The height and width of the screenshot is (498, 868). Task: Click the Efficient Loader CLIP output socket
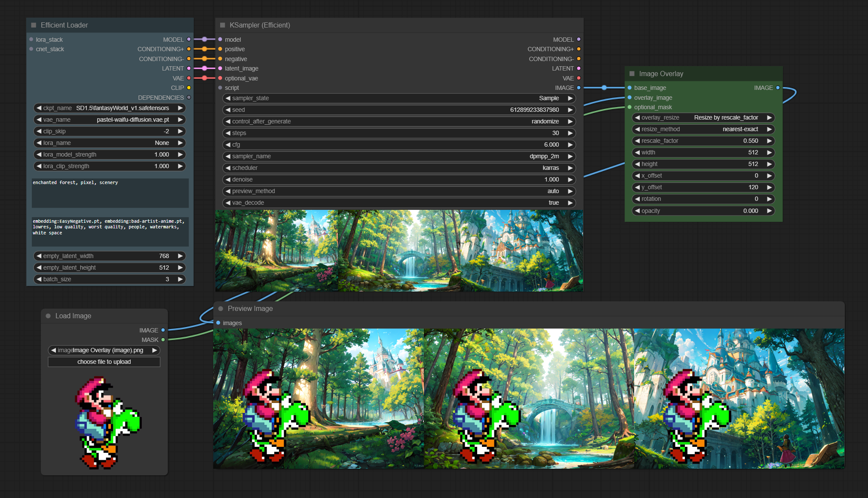tap(189, 88)
